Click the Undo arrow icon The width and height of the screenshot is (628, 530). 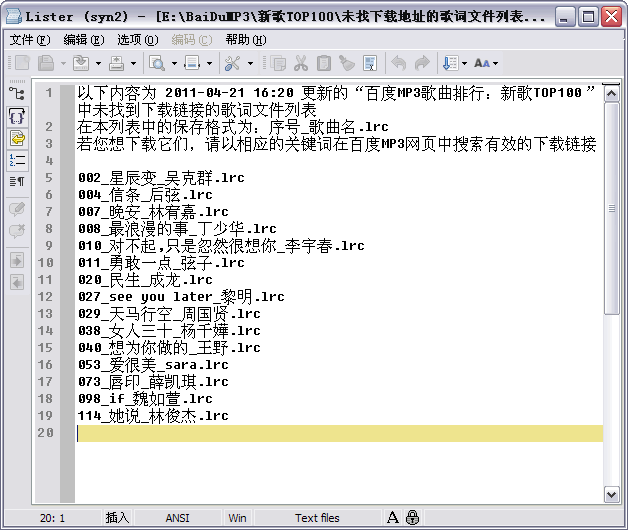point(399,63)
